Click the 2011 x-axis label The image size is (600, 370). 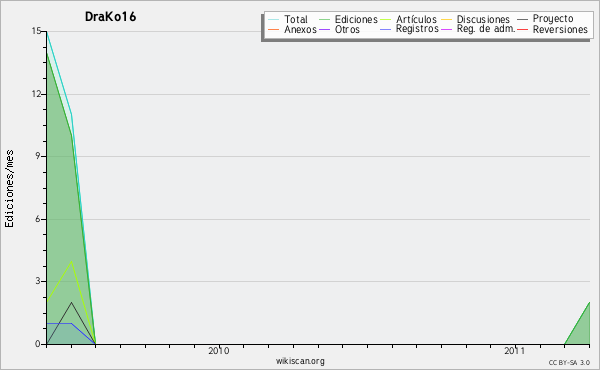coord(515,350)
